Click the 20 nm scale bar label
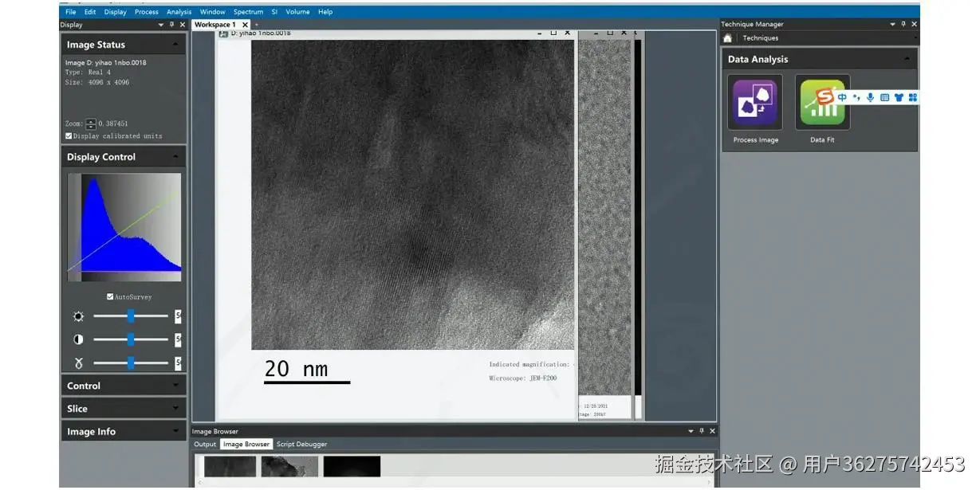 (297, 369)
